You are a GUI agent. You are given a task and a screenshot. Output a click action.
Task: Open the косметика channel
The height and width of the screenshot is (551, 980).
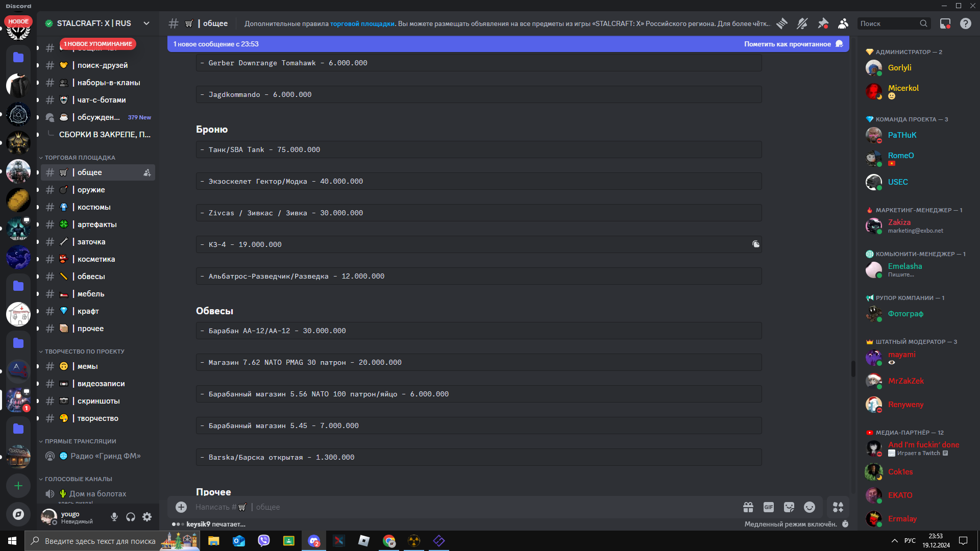click(x=98, y=259)
